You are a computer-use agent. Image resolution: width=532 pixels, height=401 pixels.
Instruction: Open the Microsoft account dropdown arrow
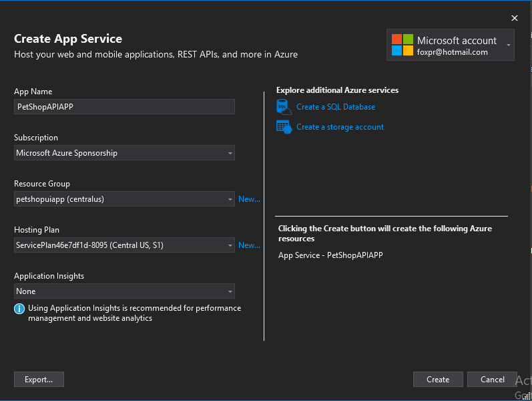coord(508,45)
